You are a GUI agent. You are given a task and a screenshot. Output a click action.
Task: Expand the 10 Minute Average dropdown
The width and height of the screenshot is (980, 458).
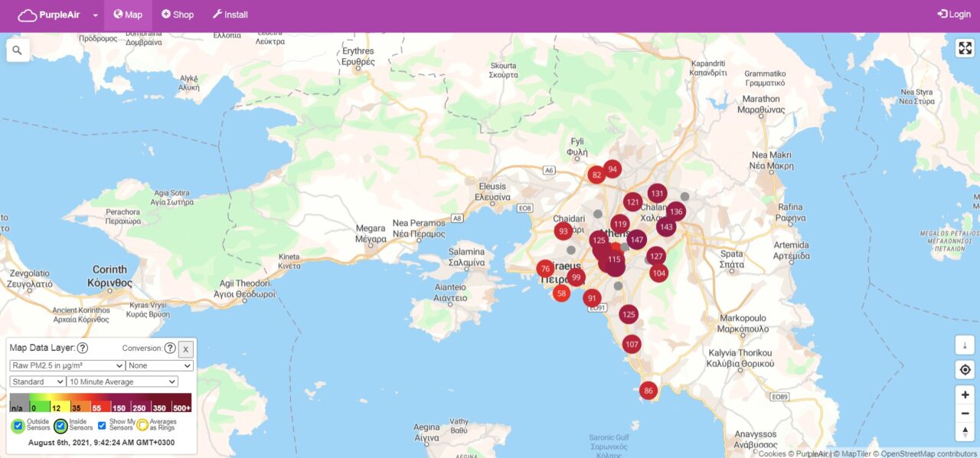[x=122, y=381]
